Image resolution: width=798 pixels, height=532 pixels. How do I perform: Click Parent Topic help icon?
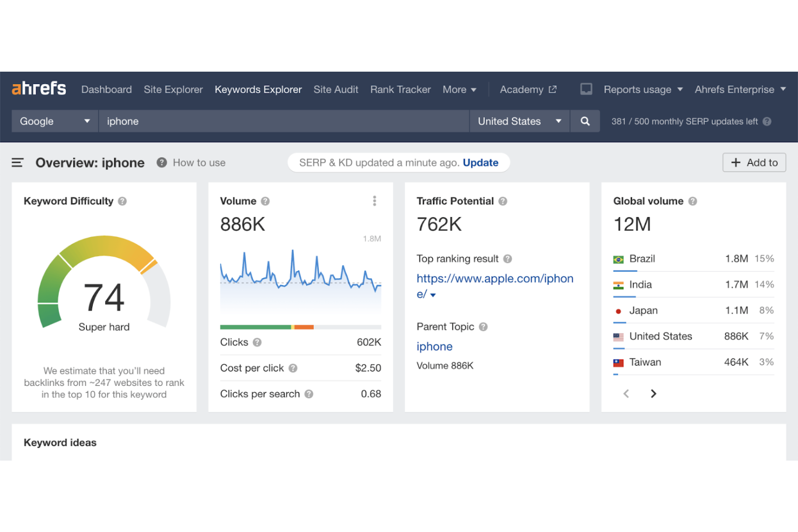[x=483, y=327]
